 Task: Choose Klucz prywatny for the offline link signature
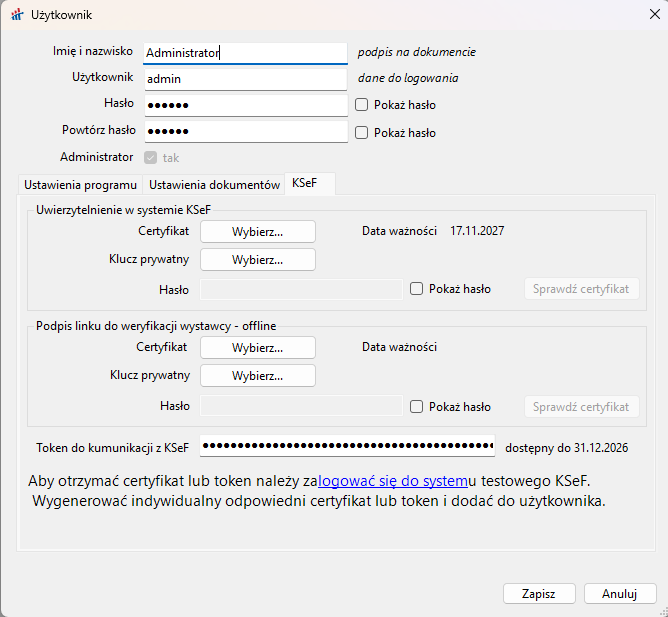pos(258,376)
